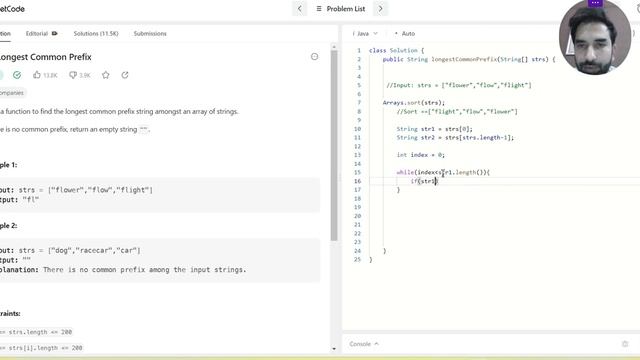This screenshot has height=360, width=640.
Task: Click the purple ellipsis button above the webcam
Action: point(595,3)
